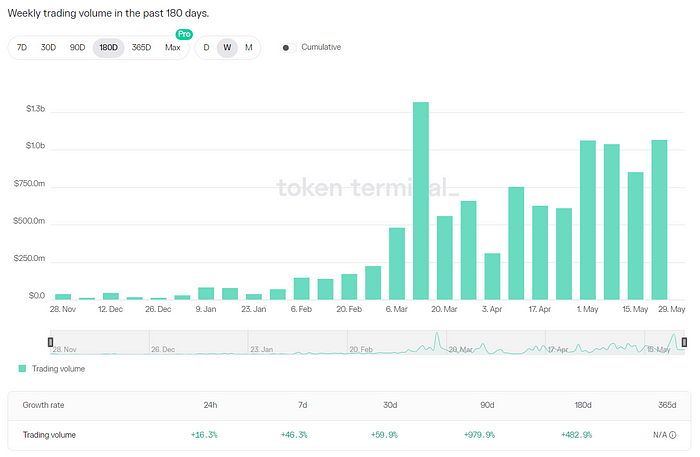Toggle Trading volume legend swatch
The width and height of the screenshot is (700, 457).
coord(23,369)
